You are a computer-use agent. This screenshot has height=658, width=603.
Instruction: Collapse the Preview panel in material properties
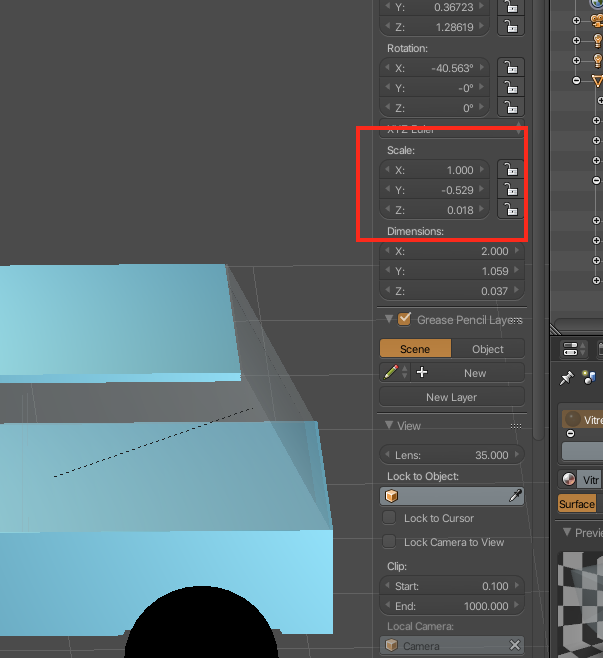point(567,532)
